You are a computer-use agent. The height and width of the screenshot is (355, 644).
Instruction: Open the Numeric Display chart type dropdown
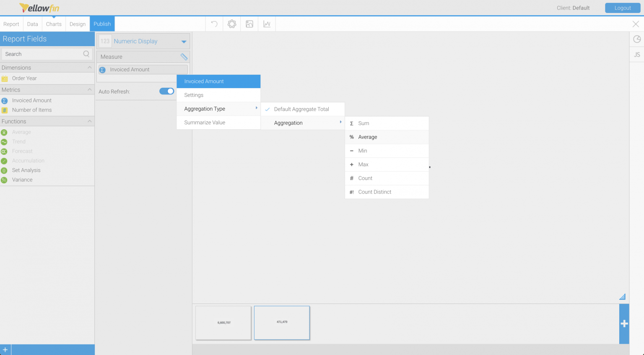[x=183, y=41]
